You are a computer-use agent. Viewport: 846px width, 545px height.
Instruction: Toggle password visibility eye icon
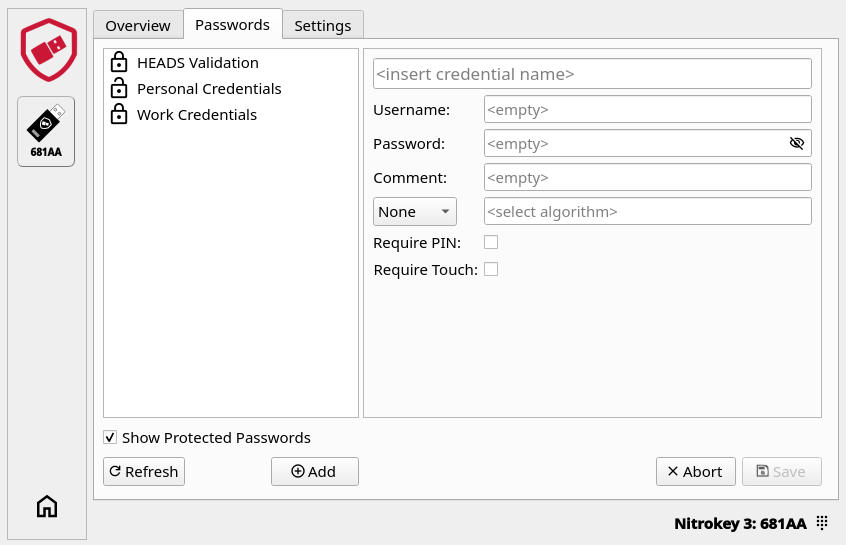(x=796, y=143)
